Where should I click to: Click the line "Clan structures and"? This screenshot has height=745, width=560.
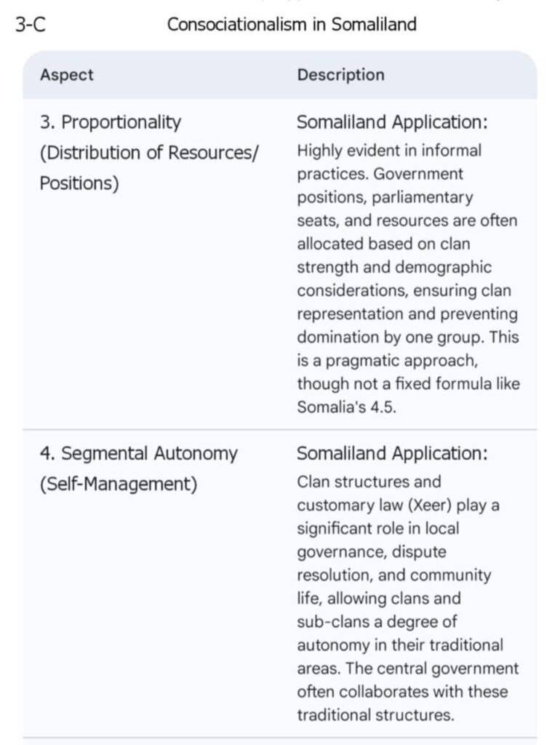(369, 482)
